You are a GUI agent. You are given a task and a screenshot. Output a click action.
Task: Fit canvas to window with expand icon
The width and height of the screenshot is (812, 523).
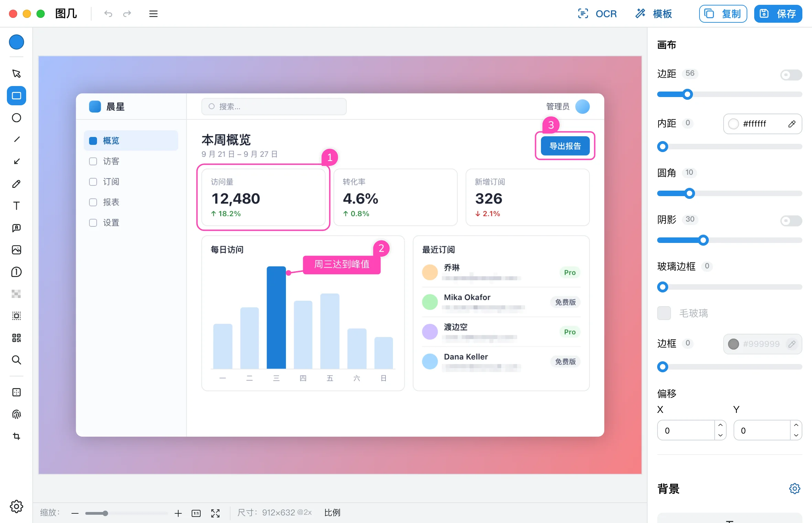(x=215, y=513)
